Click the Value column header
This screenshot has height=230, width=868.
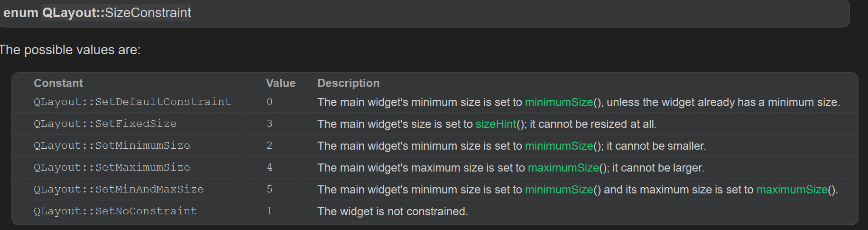[281, 83]
